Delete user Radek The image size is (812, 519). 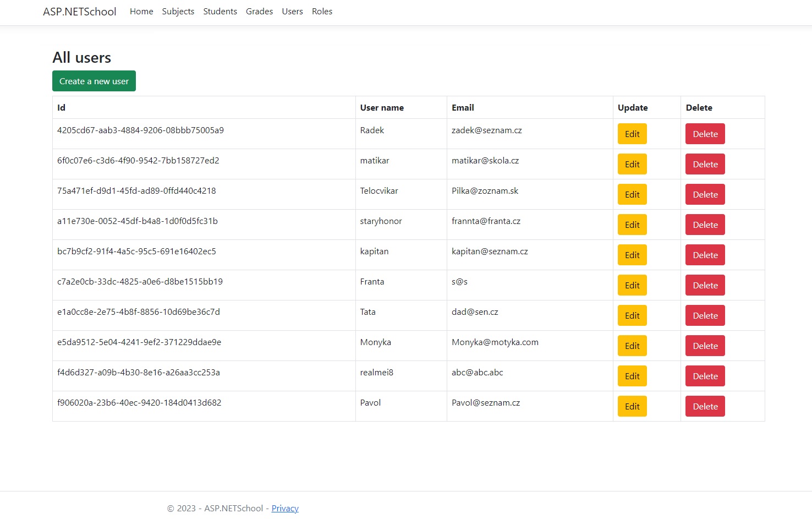(705, 134)
